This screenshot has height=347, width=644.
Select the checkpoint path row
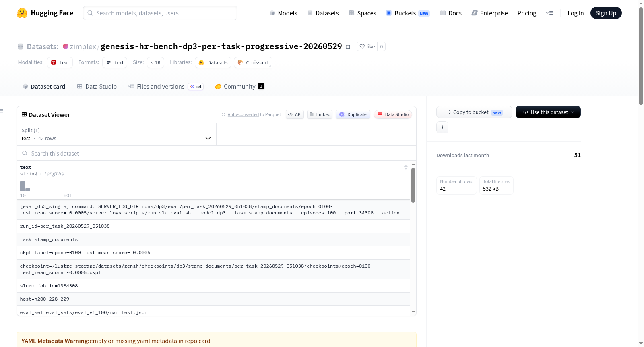pyautogui.click(x=213, y=269)
